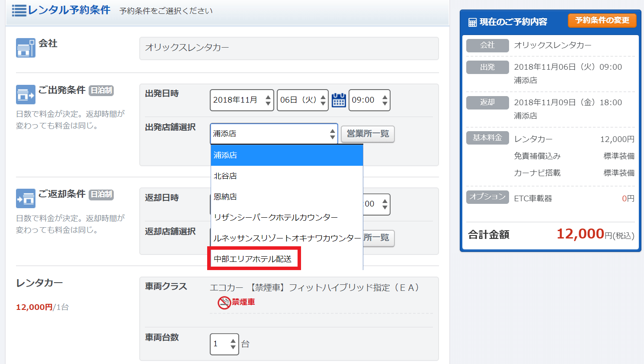Click the grid icon beside 現在のご予約内容

click(473, 22)
